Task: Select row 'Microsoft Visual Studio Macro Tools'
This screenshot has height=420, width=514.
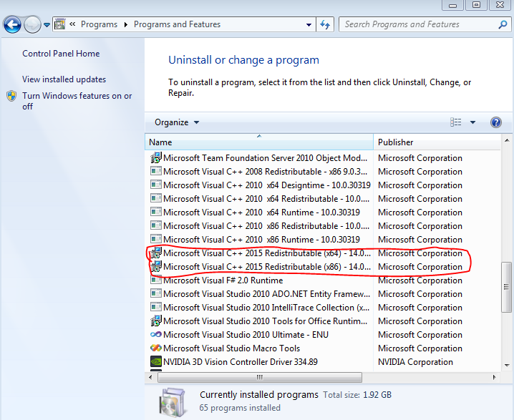Action: click(323, 348)
